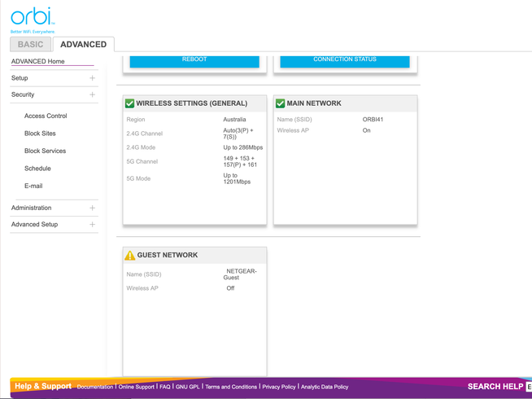Click the Orbi logo
532x399 pixels.
(x=32, y=17)
